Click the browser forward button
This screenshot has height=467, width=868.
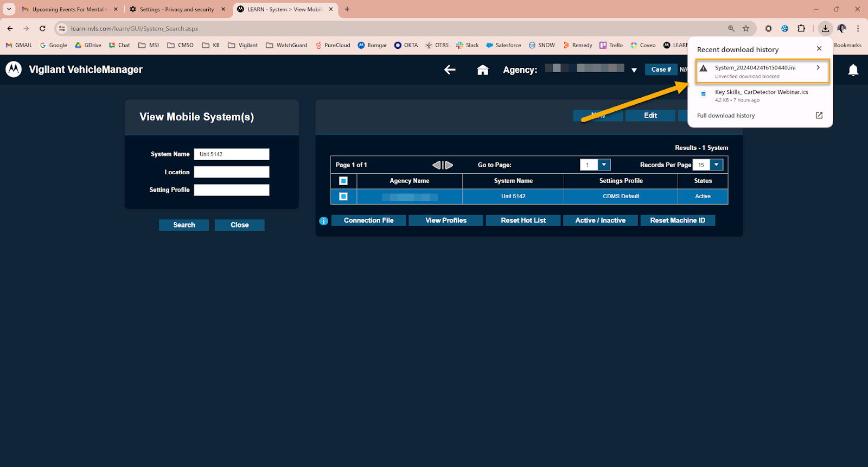click(26, 28)
